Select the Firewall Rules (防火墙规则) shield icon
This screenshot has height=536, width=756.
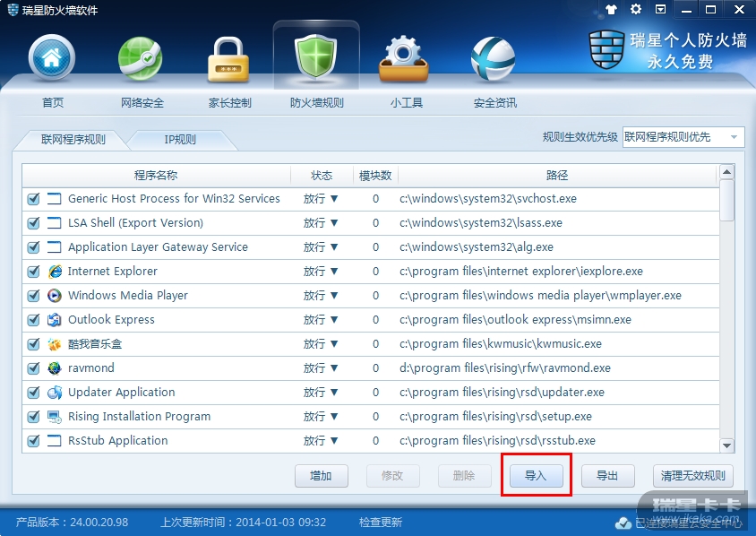[316, 57]
